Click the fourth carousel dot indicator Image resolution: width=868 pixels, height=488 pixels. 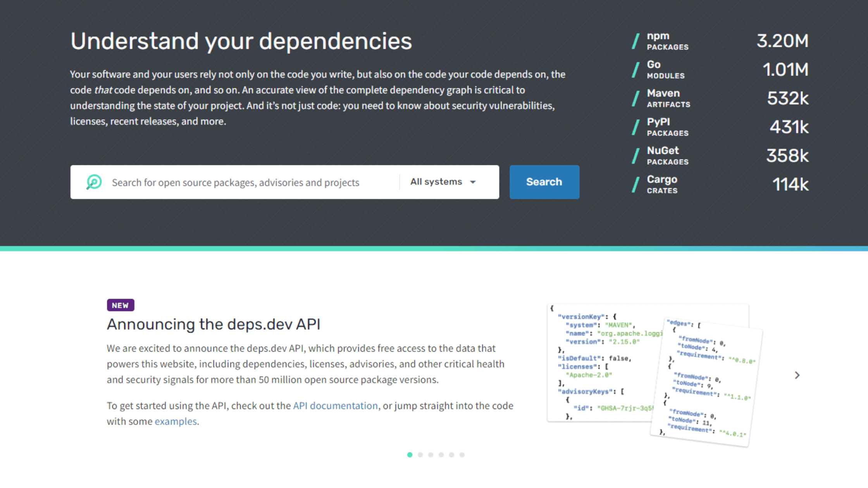442,455
